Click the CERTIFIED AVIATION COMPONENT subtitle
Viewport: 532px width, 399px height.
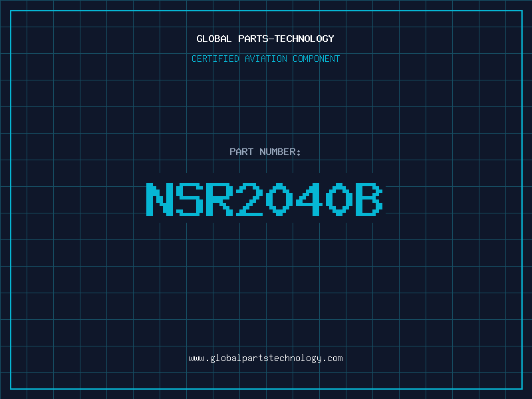click(x=265, y=59)
